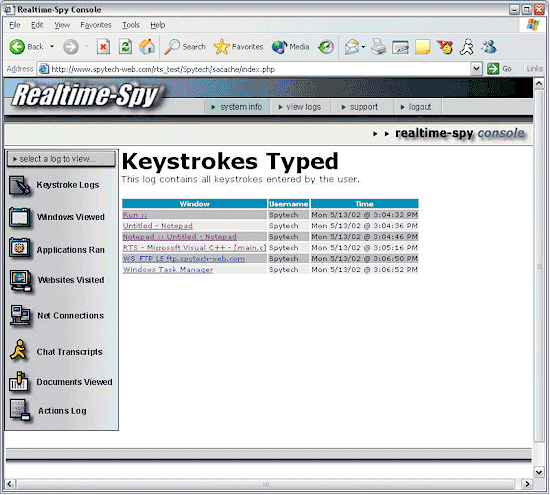Screen dimensions: 550x495
Task: Open Back button history dropdown arrow
Action: click(x=52, y=46)
